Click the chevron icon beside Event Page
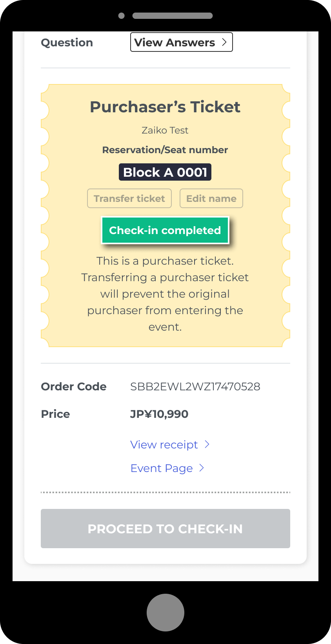The image size is (331, 644). pyautogui.click(x=202, y=468)
